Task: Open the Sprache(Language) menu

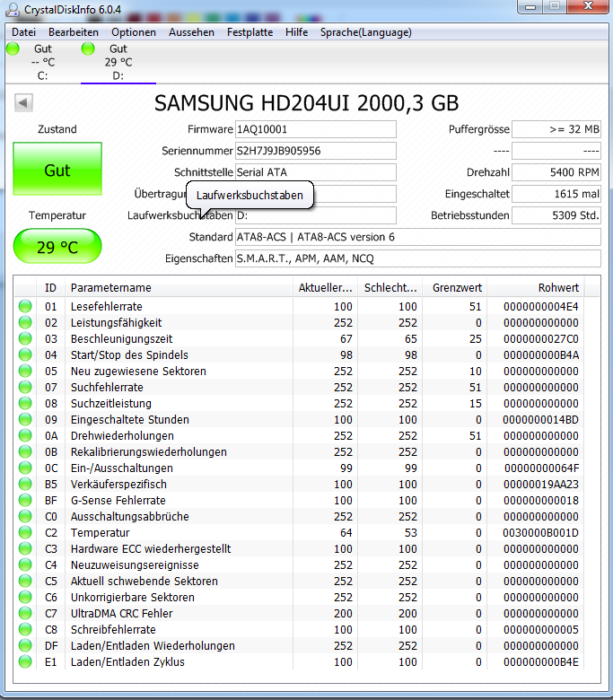Action: pos(365,32)
